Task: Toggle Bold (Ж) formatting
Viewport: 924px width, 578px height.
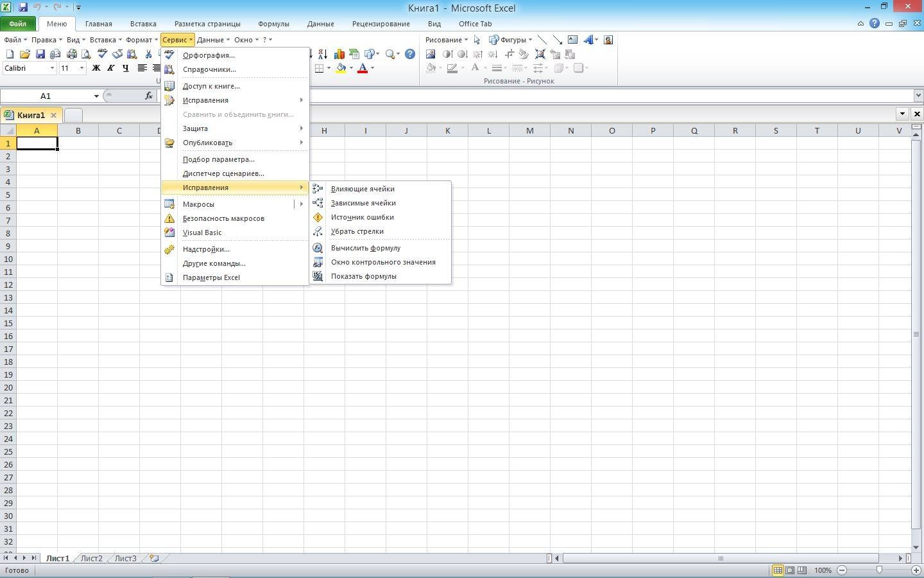Action: tap(96, 68)
